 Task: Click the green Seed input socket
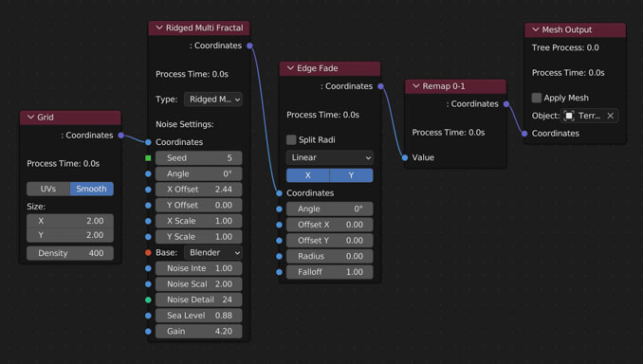click(148, 157)
